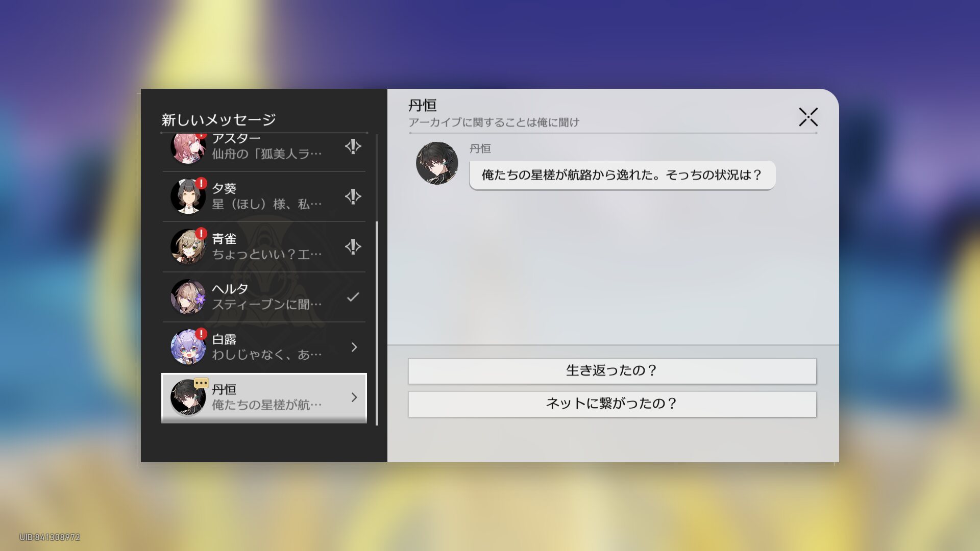The width and height of the screenshot is (980, 551).
Task: Click the mission marker icon beside 青雀
Action: point(353,247)
